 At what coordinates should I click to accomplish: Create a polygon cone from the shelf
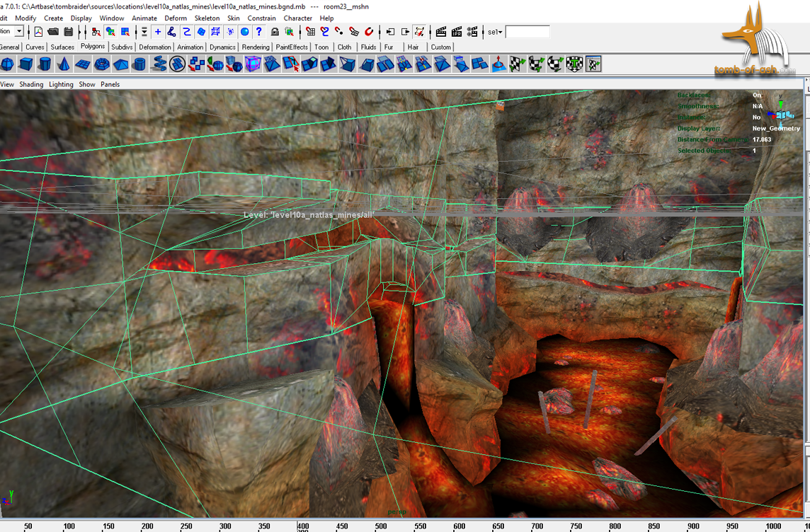(64, 64)
